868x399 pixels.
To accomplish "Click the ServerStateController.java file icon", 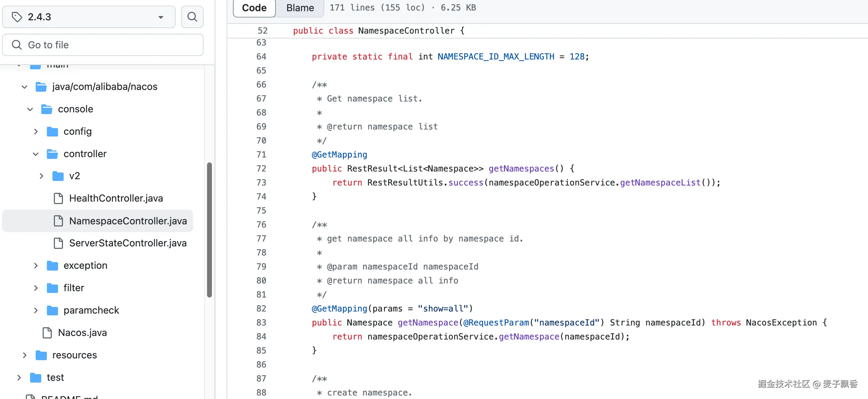I will pos(58,243).
